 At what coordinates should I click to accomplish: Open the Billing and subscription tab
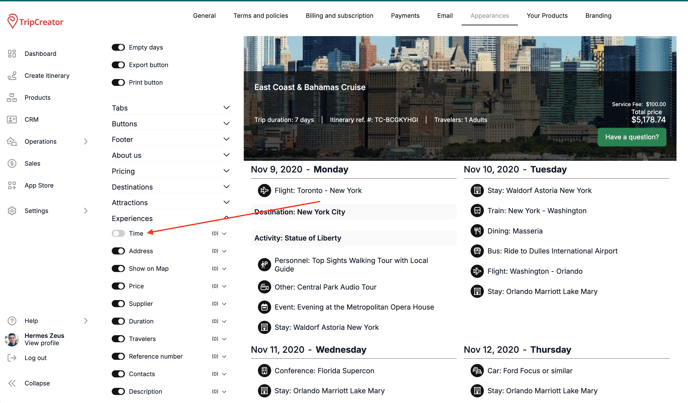(339, 16)
